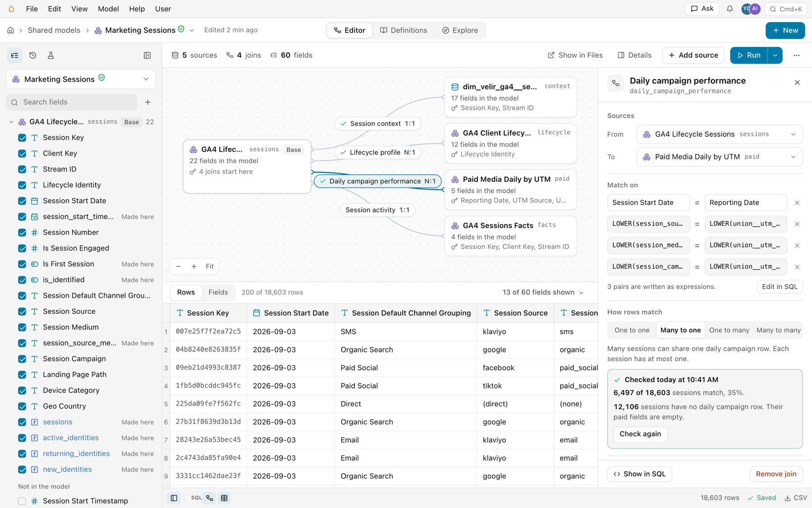The width and height of the screenshot is (812, 508).
Task: Click Edit in SQL button
Action: point(780,287)
